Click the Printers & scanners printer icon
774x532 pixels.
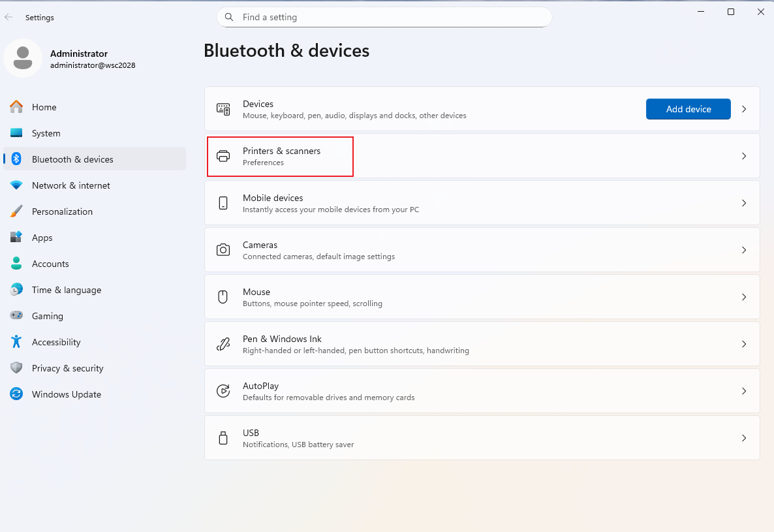click(x=223, y=156)
